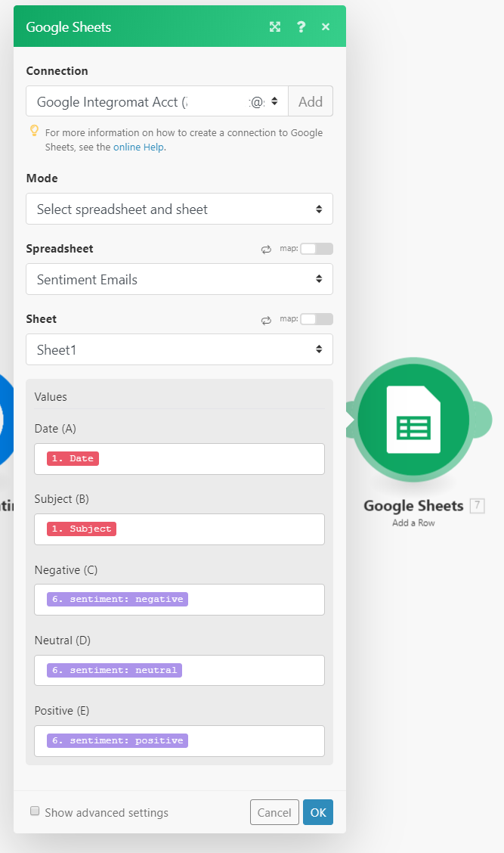Click the OK button
This screenshot has width=504, height=853.
[318, 812]
